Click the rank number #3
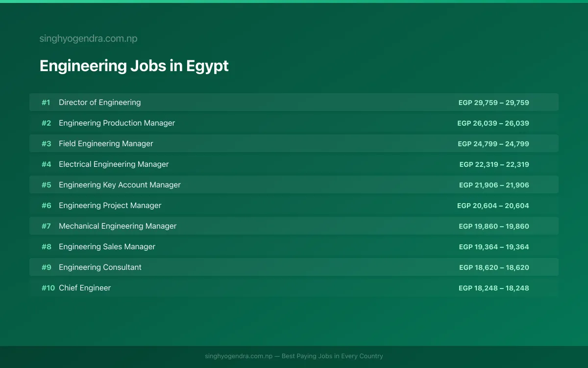 pyautogui.click(x=46, y=144)
